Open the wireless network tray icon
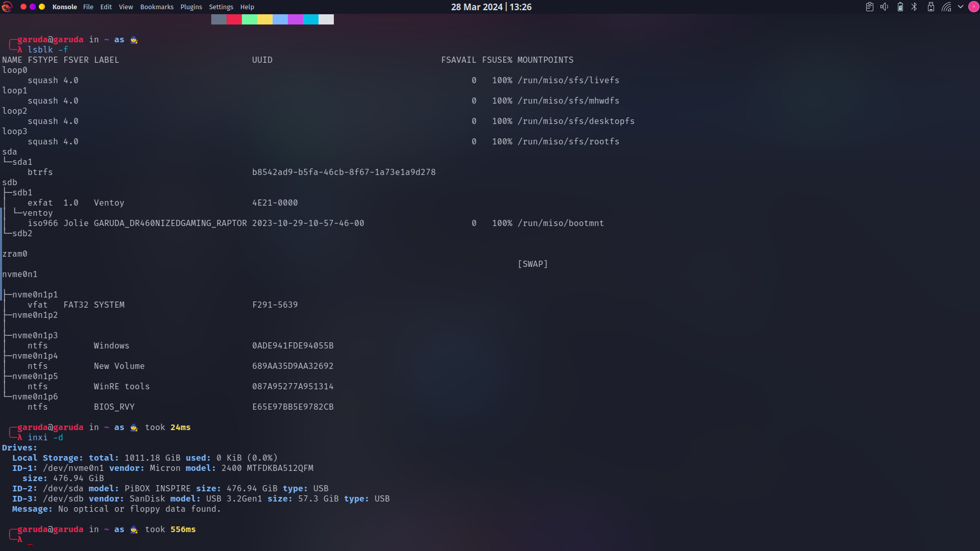 [x=946, y=7]
